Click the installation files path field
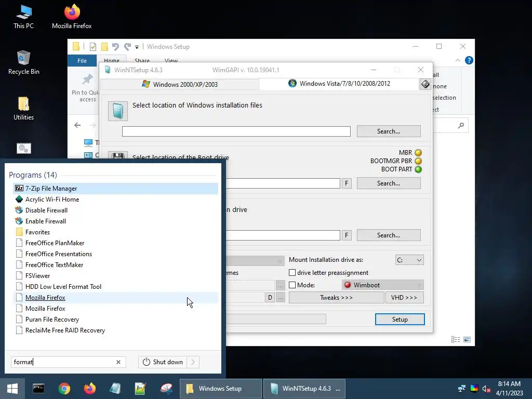 [x=236, y=131]
